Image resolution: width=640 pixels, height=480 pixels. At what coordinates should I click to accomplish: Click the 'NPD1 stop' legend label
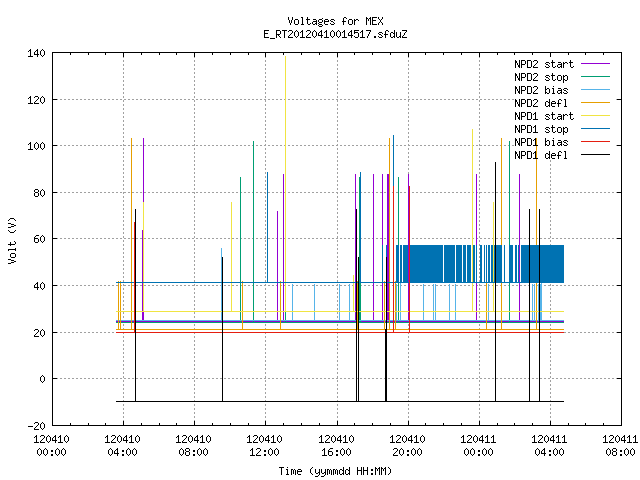(541, 129)
